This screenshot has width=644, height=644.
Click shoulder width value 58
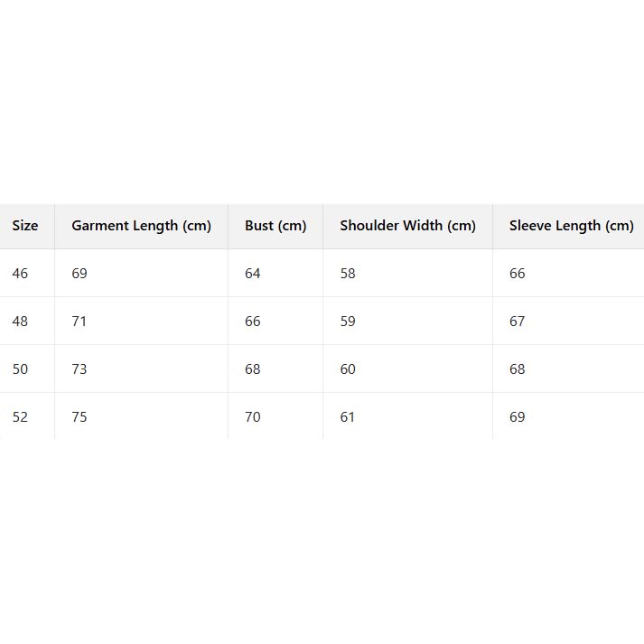coord(348,274)
